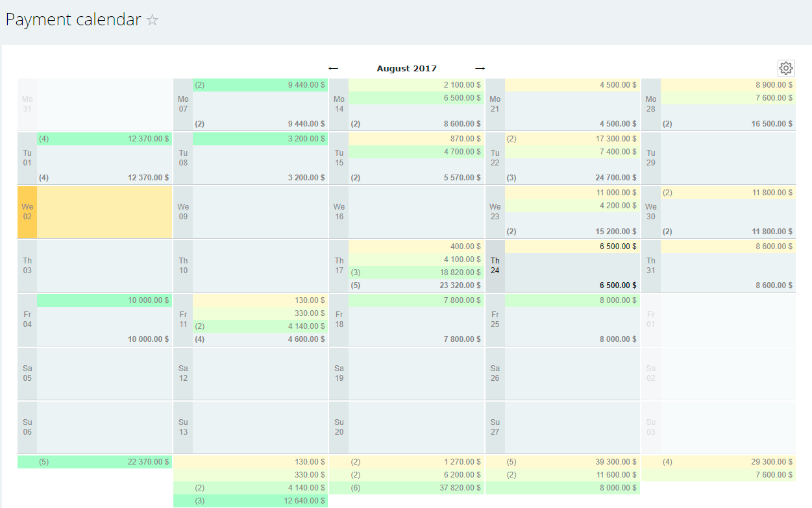This screenshot has width=812, height=508.
Task: Open the 12 370.00 $ entry on Tuesday 01
Action: coord(105,139)
